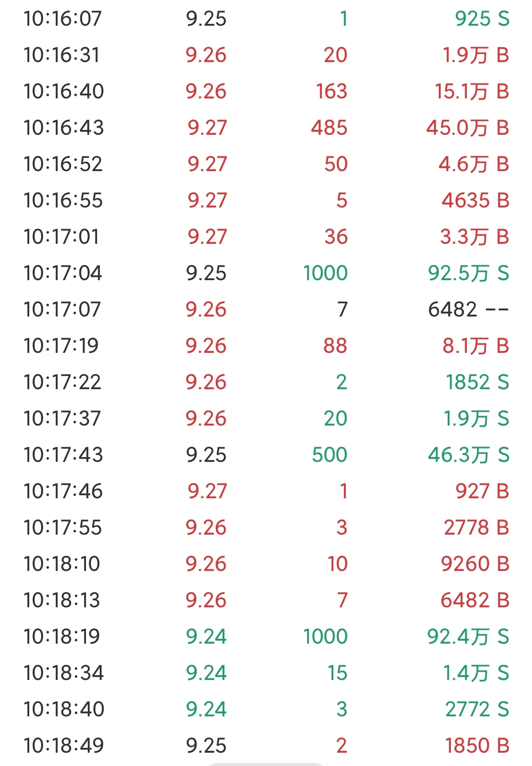
Task: Tap the bottom gray drag handle
Action: (266, 764)
